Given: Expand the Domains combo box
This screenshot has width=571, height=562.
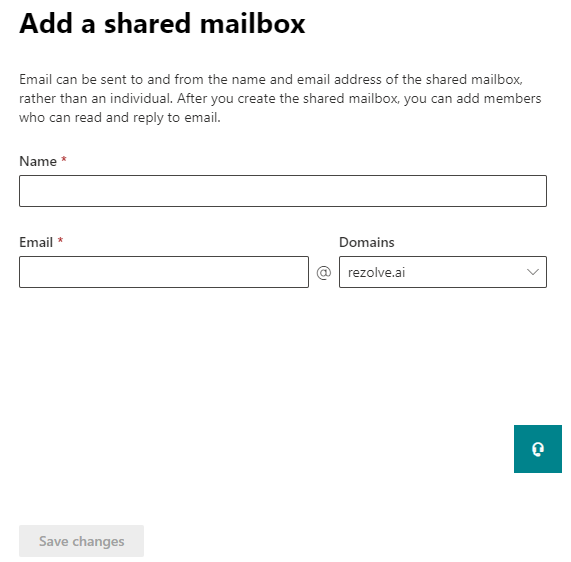Looking at the screenshot, I should [x=442, y=272].
